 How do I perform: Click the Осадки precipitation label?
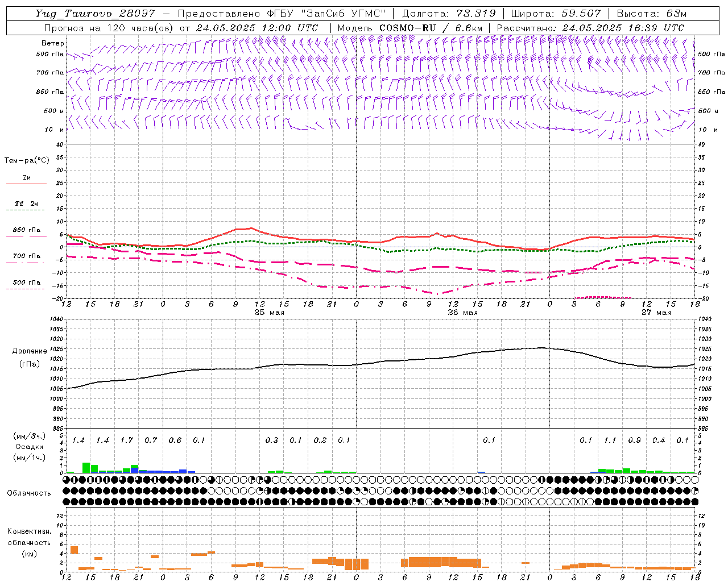29,447
